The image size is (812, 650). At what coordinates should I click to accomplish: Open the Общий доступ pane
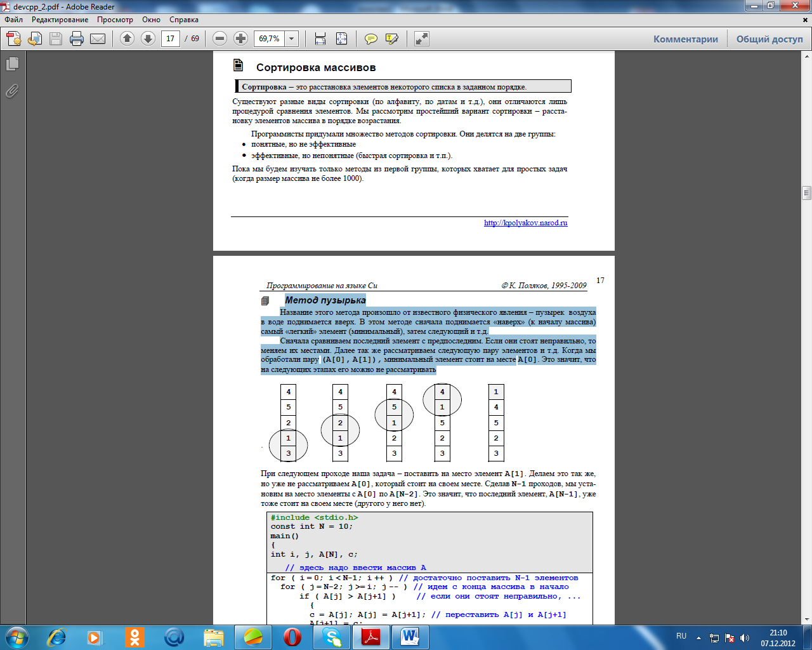pyautogui.click(x=769, y=39)
